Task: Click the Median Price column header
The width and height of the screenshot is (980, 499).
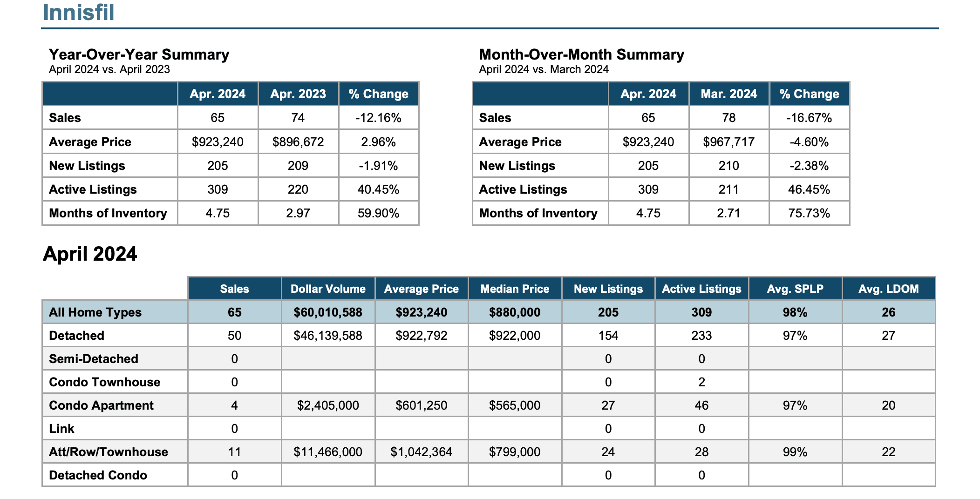Action: 515,289
